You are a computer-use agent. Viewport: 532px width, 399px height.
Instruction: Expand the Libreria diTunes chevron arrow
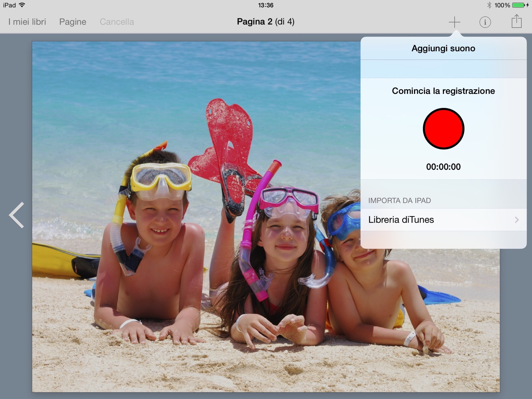pos(516,220)
